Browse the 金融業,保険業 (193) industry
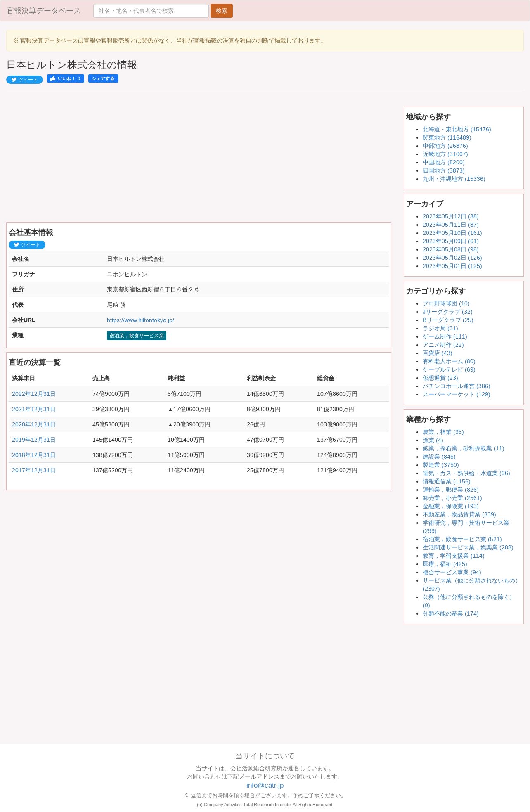The height and width of the screenshot is (812, 530). [450, 506]
